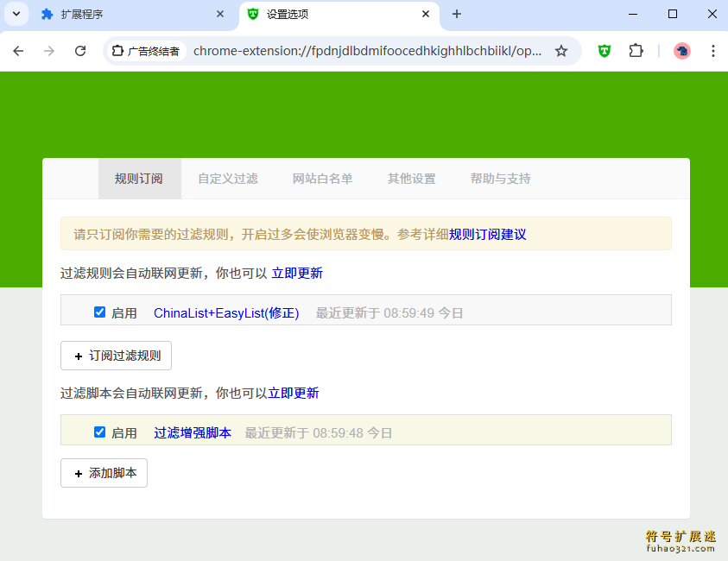Open the Extensions puzzle-piece menu
Image resolution: width=728 pixels, height=561 pixels.
click(636, 51)
